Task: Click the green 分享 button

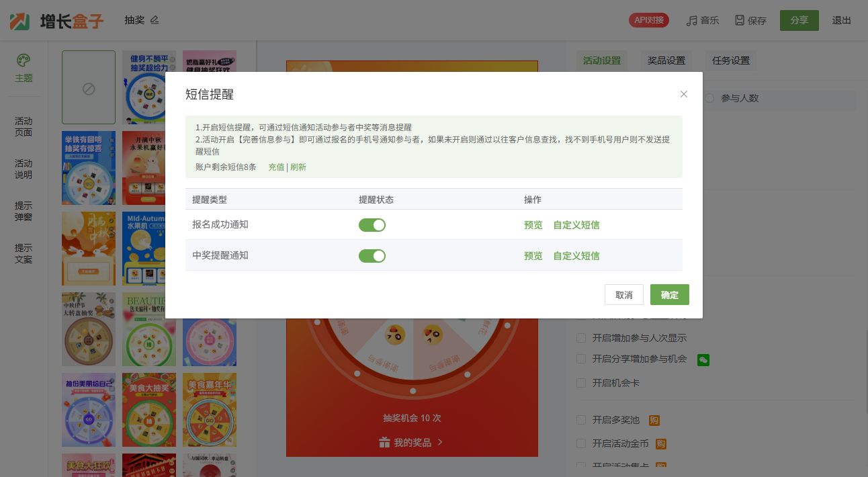Action: [799, 20]
